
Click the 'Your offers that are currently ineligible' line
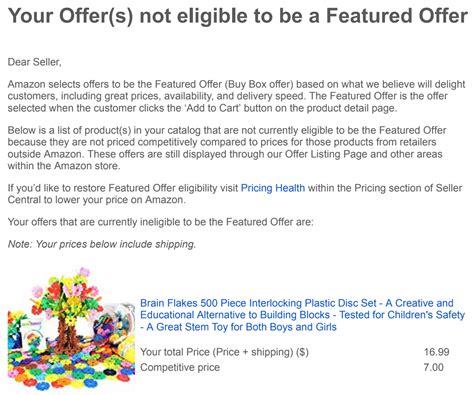point(161,222)
